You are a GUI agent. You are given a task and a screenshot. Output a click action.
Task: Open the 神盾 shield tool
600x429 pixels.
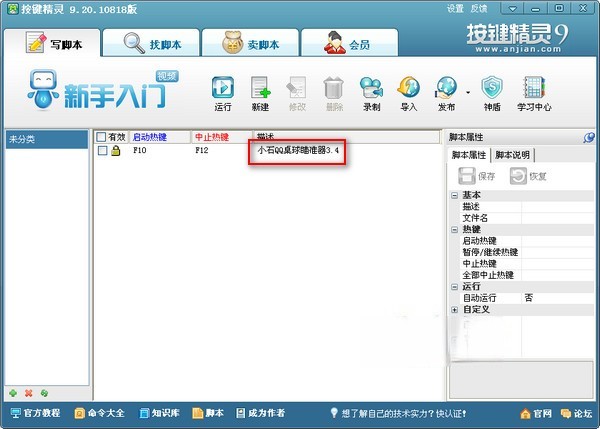pyautogui.click(x=492, y=94)
